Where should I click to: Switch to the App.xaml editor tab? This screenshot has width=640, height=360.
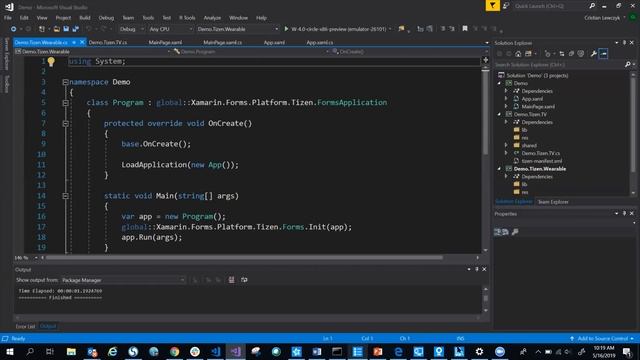(274, 42)
